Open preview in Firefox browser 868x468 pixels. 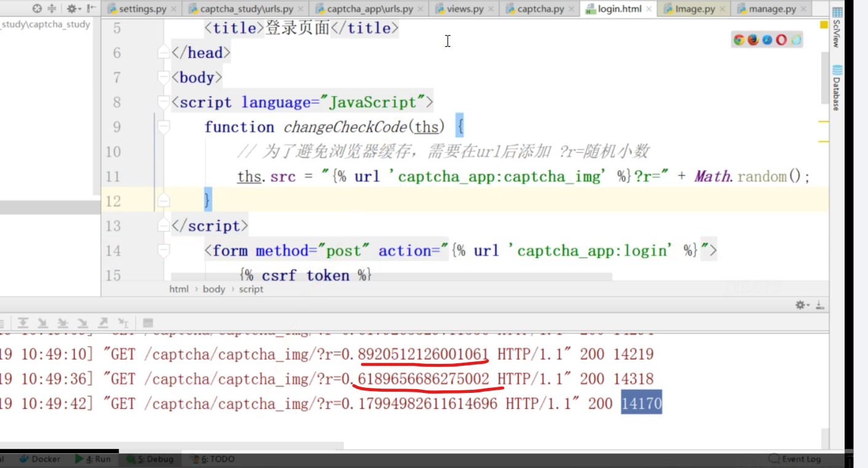coord(753,40)
